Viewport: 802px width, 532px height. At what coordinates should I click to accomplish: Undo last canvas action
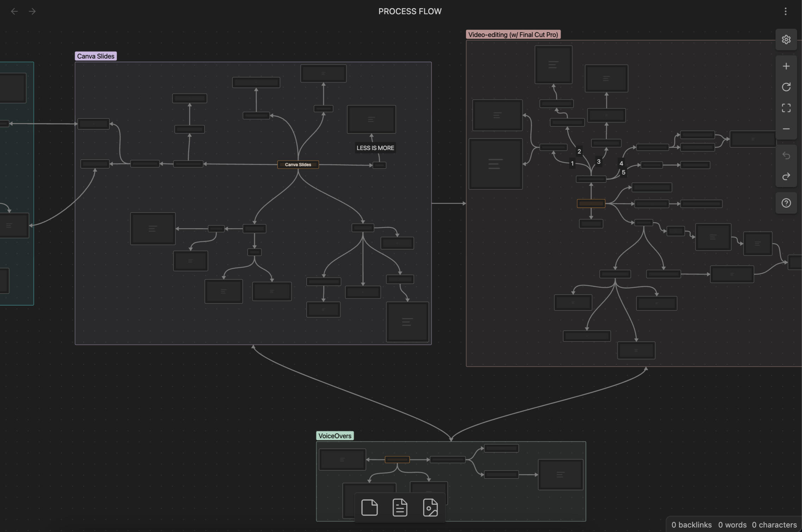(x=786, y=155)
